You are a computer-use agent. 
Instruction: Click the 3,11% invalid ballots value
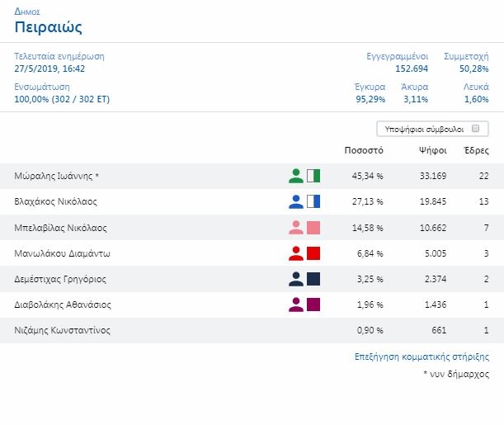[416, 99]
